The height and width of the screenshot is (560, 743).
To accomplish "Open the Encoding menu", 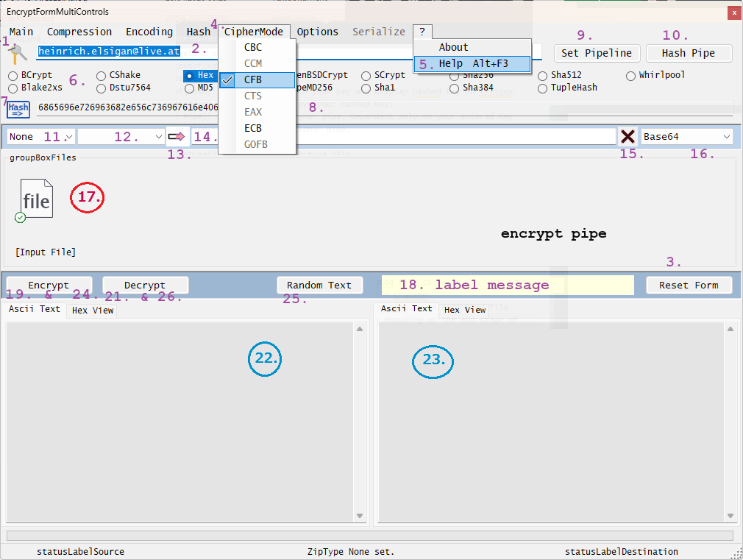I will click(149, 32).
